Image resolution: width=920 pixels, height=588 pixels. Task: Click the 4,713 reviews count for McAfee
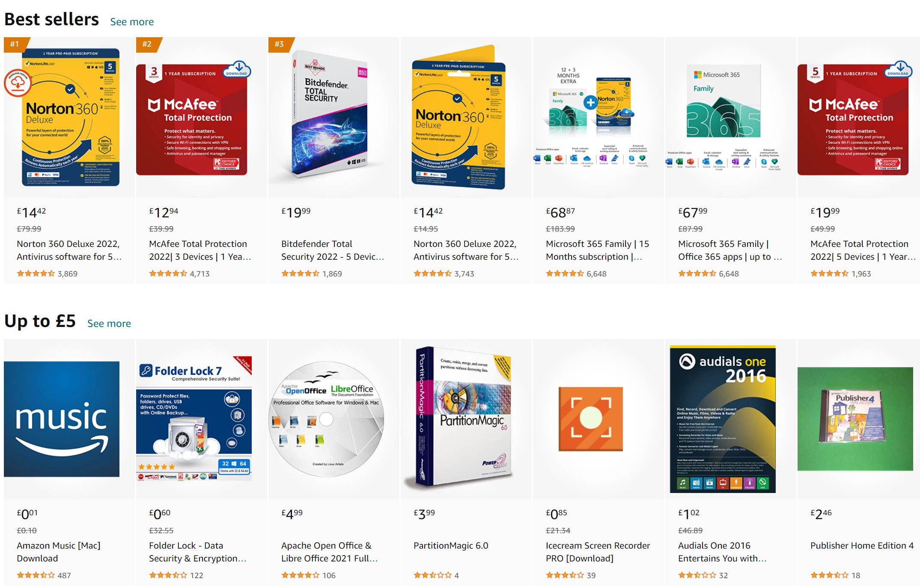click(199, 274)
